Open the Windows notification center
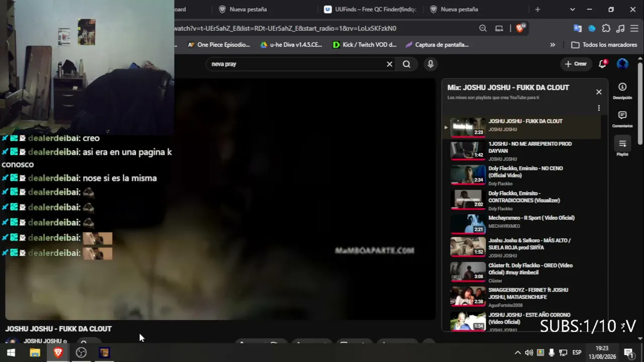The image size is (644, 362). [x=628, y=352]
